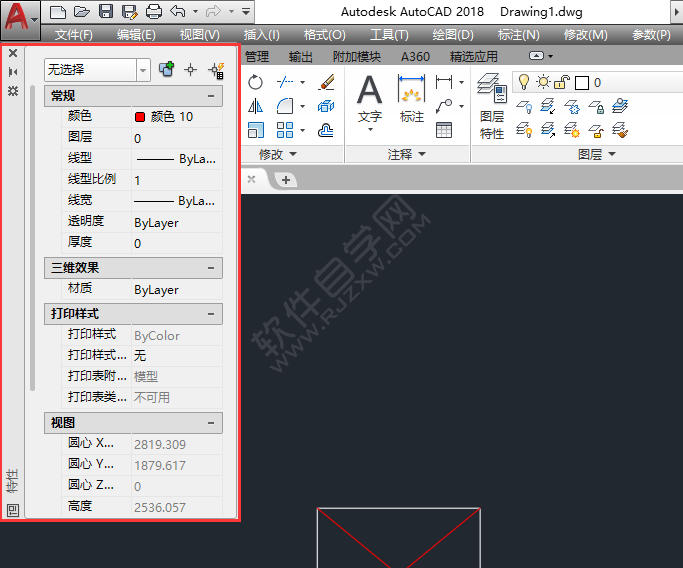This screenshot has height=568, width=683.
Task: Click the 线型比例 value 1
Action: click(177, 180)
